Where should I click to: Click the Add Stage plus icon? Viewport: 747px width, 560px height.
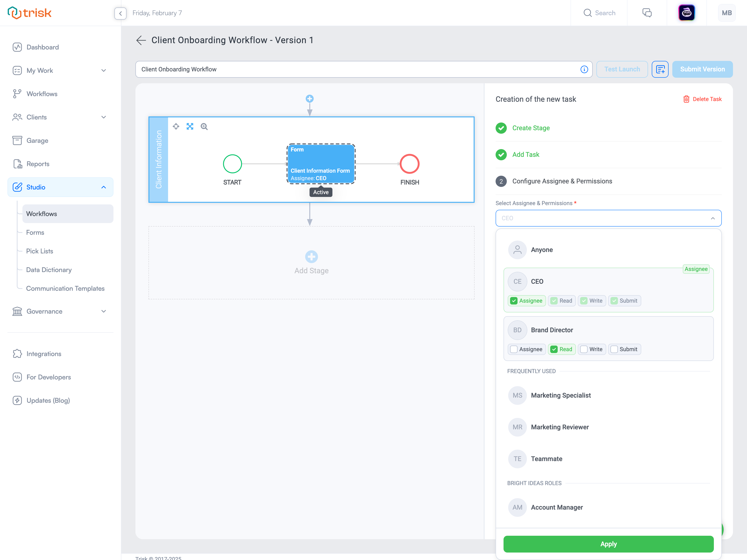311,257
